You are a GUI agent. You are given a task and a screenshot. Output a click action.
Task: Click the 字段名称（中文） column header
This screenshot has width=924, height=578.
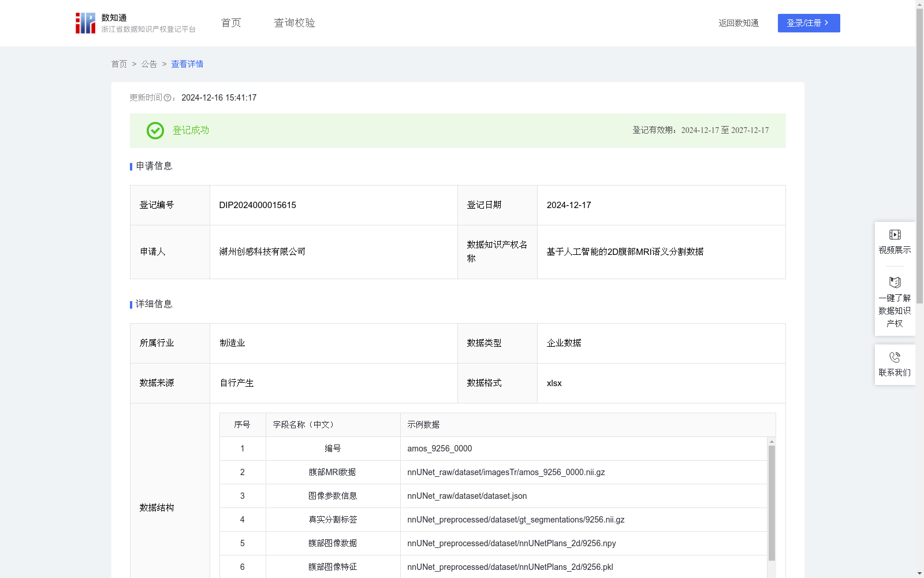click(333, 425)
